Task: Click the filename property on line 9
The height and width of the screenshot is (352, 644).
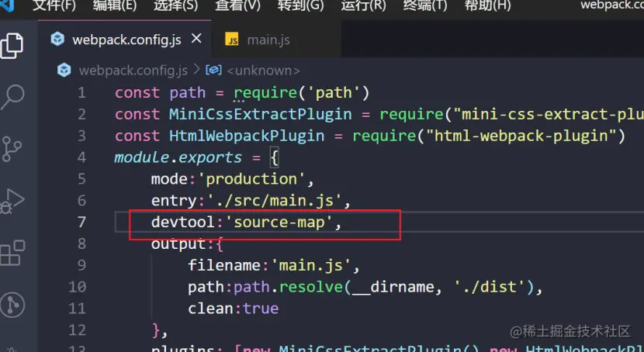Action: coord(224,265)
